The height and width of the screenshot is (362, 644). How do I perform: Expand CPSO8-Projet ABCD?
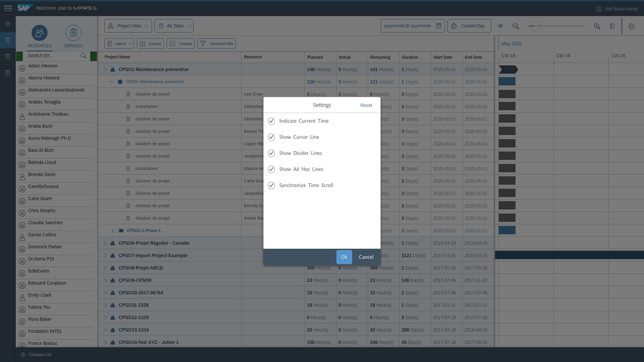(105, 268)
